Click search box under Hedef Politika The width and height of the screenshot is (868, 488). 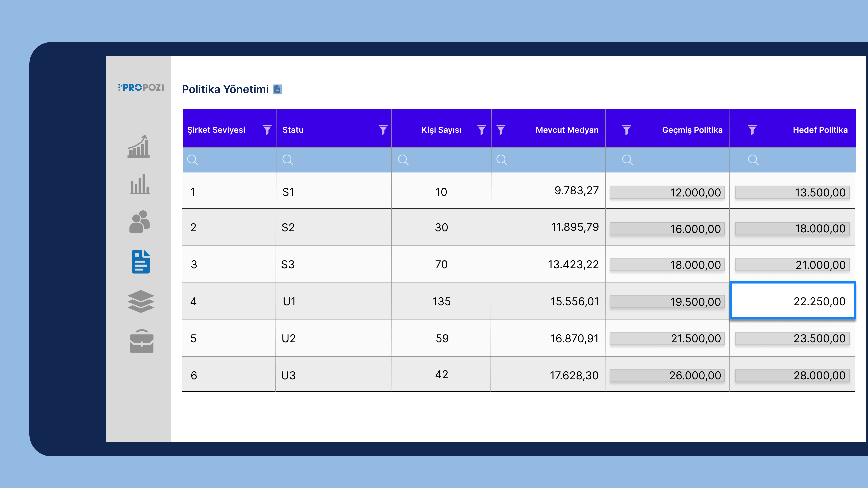click(793, 160)
